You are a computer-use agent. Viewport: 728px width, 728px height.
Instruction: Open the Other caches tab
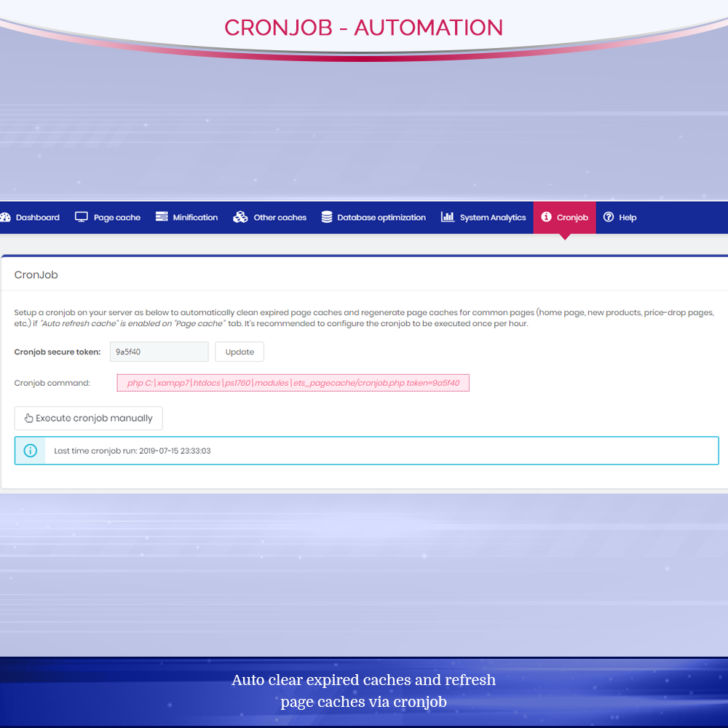pos(270,217)
